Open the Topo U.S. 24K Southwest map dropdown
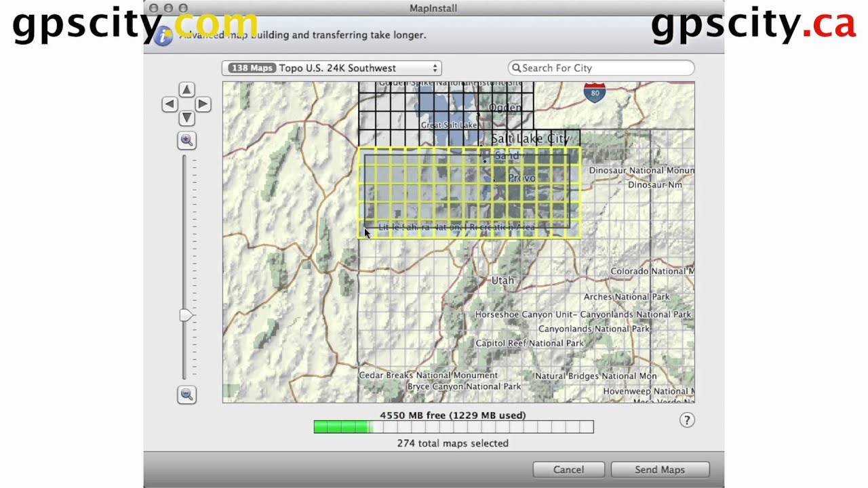 click(332, 68)
